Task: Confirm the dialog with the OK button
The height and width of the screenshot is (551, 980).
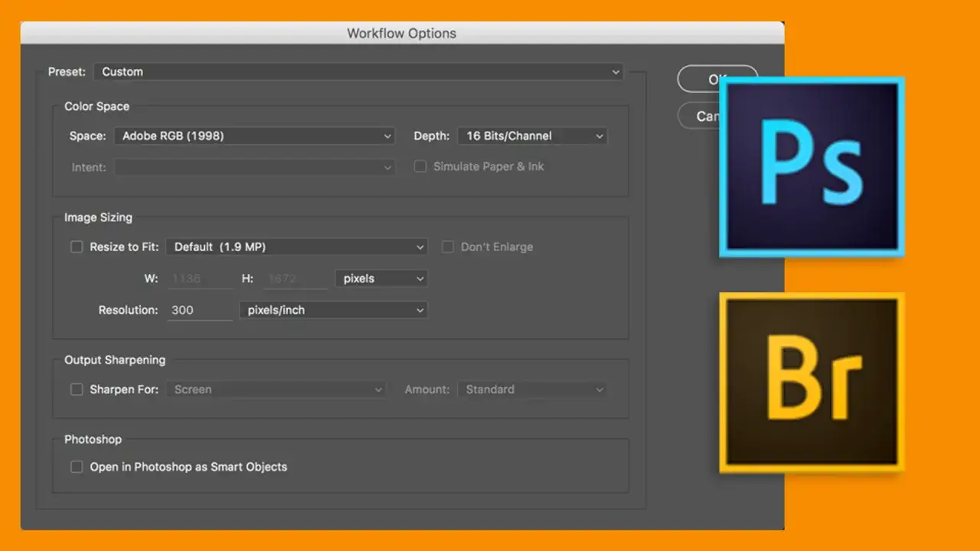Action: 717,80
